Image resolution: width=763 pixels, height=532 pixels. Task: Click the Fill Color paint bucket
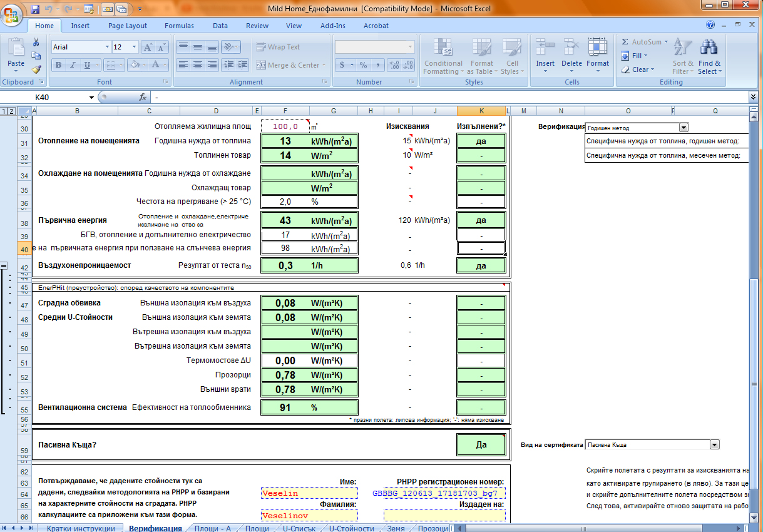pos(135,65)
